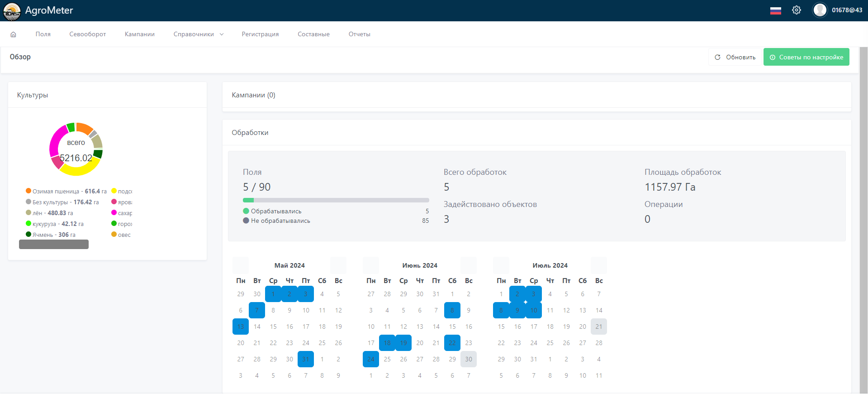The width and height of the screenshot is (868, 394).
Task: Go to the Отчеты section
Action: (359, 34)
